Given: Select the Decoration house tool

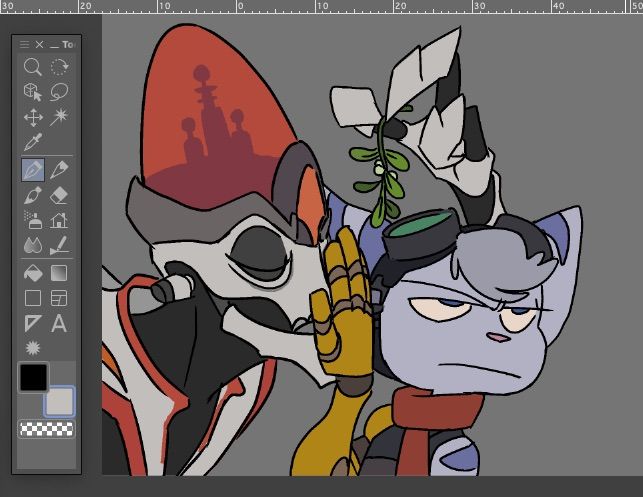Looking at the screenshot, I should (x=59, y=221).
